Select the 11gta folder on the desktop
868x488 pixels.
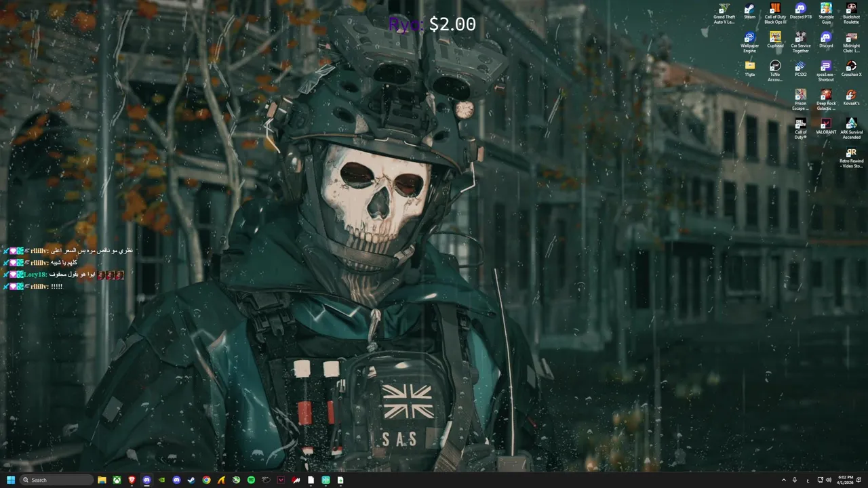coord(749,68)
